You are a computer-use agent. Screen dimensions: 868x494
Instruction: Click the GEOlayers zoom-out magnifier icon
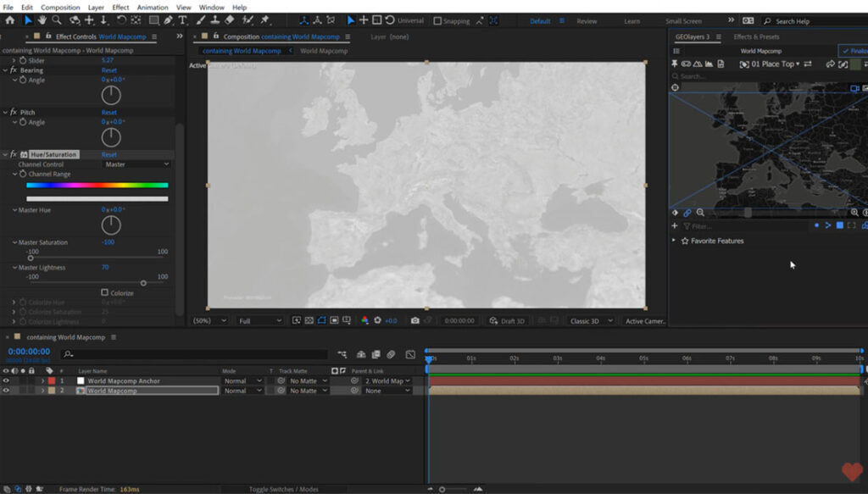click(x=700, y=213)
